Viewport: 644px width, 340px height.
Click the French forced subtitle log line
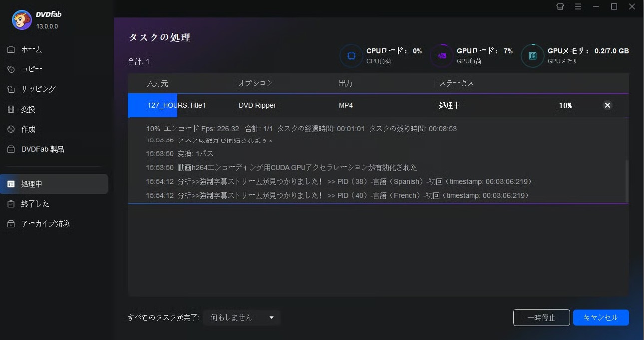(337, 195)
